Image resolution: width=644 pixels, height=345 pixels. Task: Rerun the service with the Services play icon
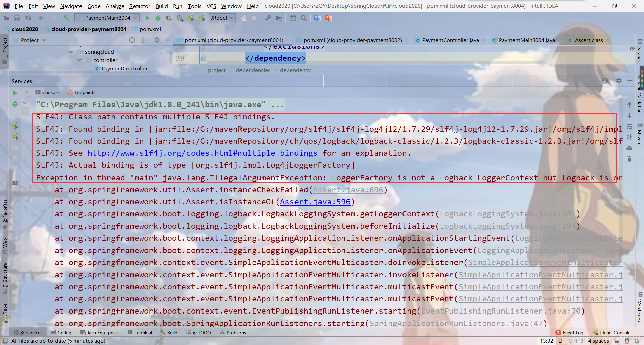point(15,93)
